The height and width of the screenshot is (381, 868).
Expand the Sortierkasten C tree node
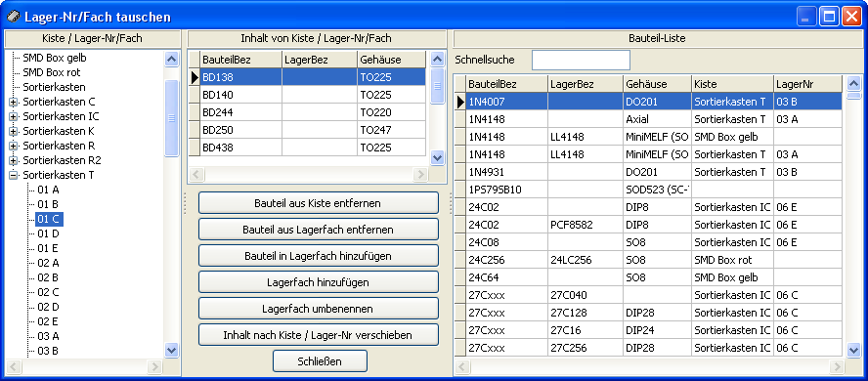tap(14, 102)
